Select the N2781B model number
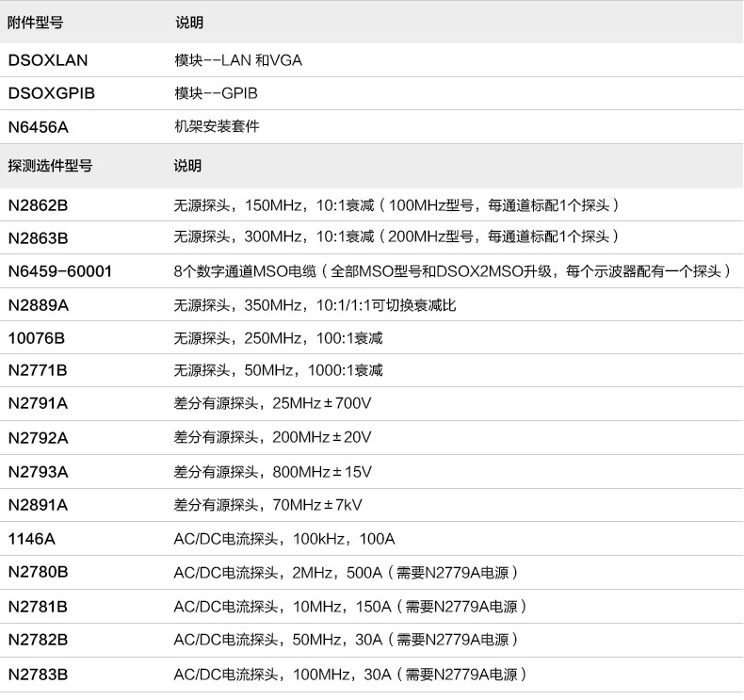The height and width of the screenshot is (700, 744). (39, 606)
